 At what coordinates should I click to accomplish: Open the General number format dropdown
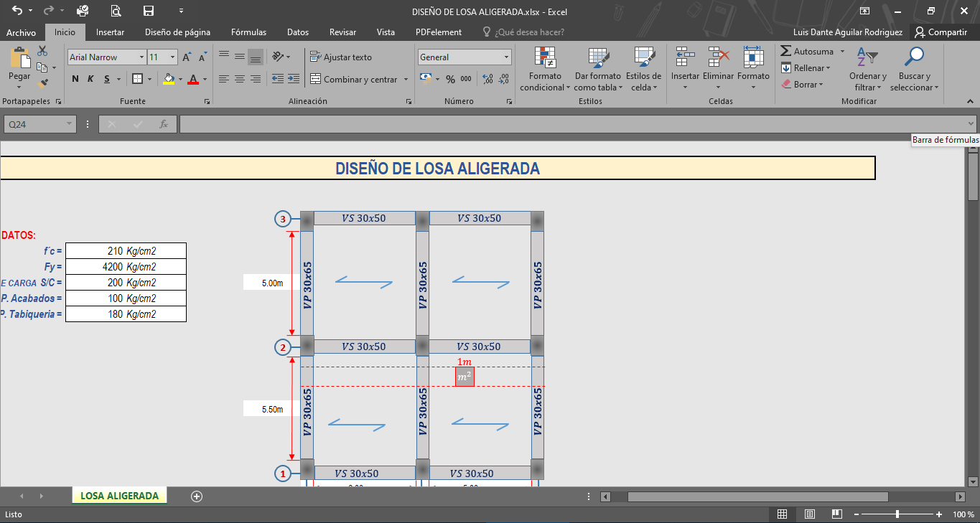click(506, 57)
